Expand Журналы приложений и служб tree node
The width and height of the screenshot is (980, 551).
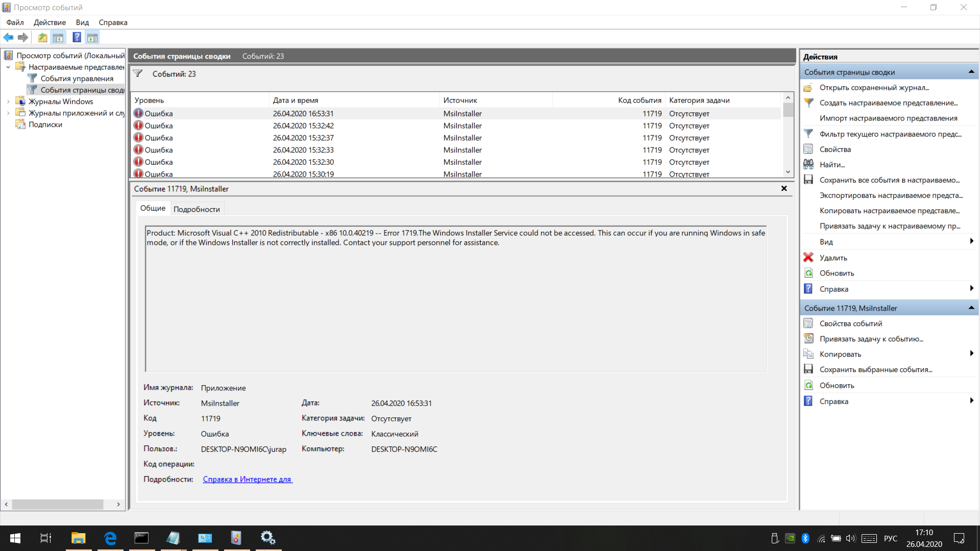(x=8, y=113)
